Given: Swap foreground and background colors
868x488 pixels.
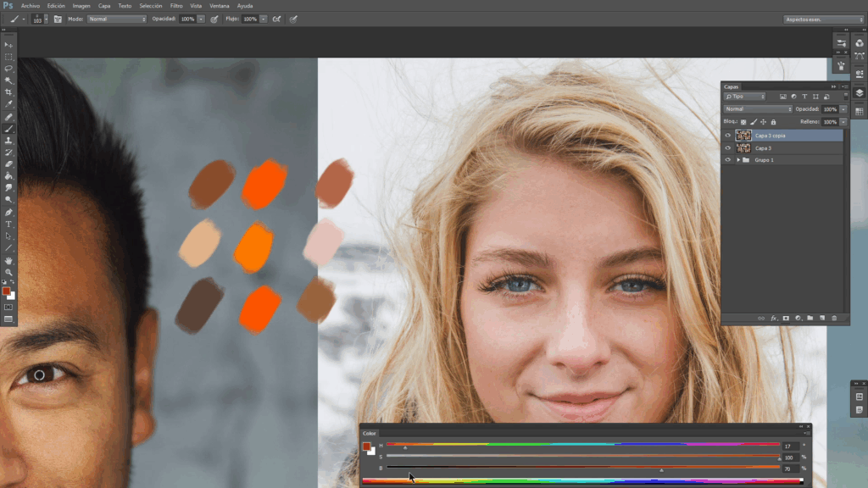Looking at the screenshot, I should tap(13, 282).
